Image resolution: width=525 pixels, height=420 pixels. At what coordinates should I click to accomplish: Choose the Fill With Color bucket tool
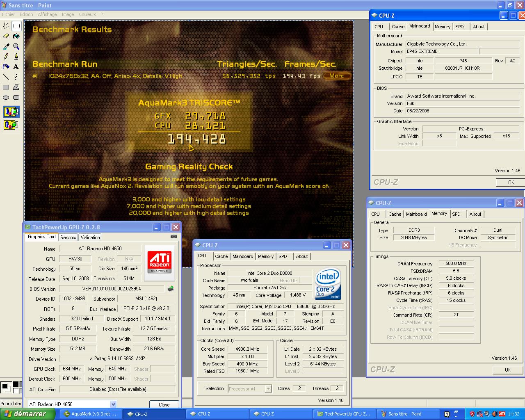(16, 36)
